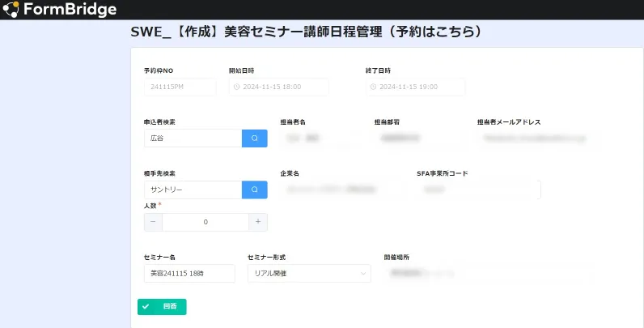Increase 人数 with the plus button
This screenshot has width=644, height=328.
tap(258, 222)
